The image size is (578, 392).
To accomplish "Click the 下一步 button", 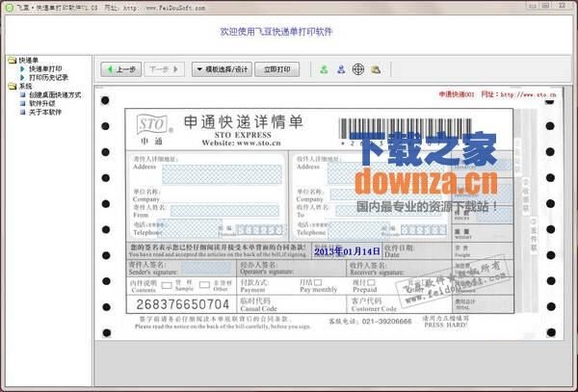I will pos(164,69).
